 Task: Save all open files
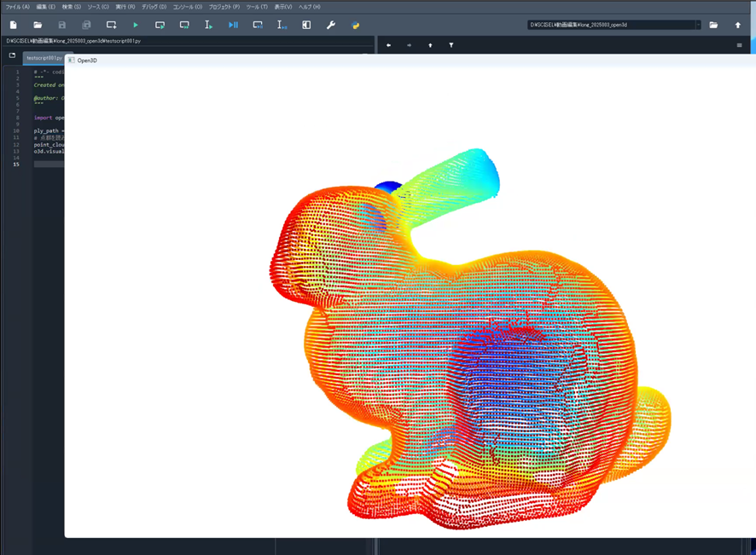pos(86,25)
